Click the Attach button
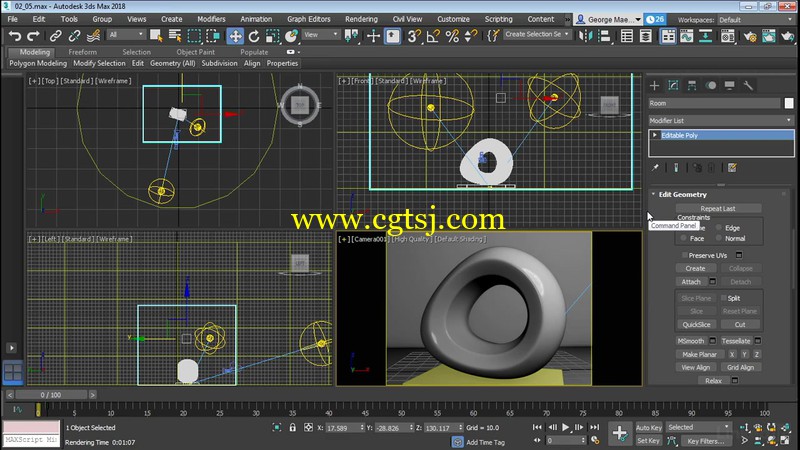 [x=691, y=282]
